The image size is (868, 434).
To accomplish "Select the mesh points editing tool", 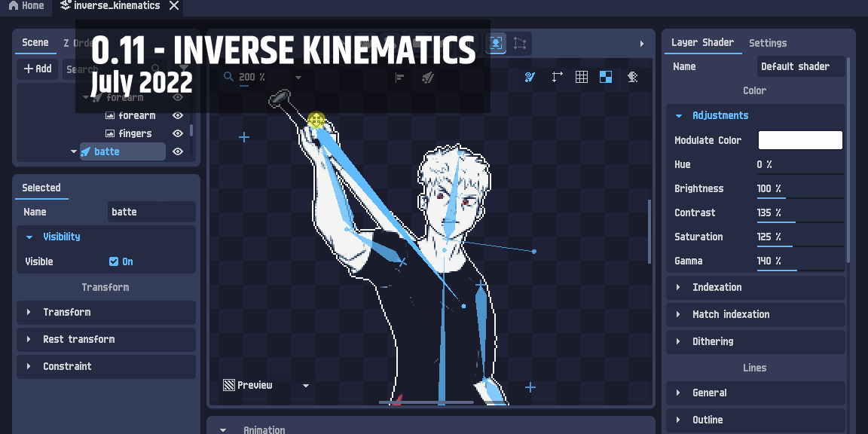I will (x=520, y=44).
